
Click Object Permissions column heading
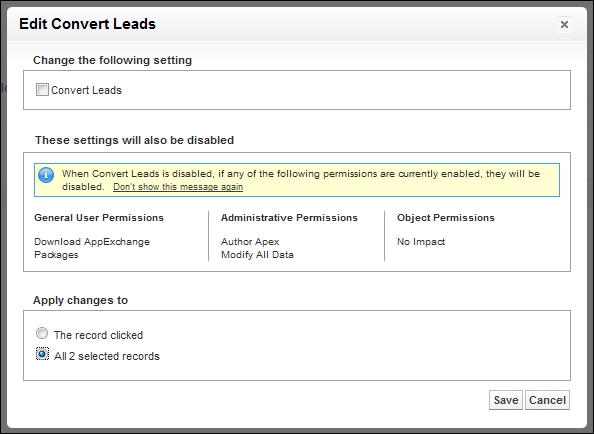446,218
